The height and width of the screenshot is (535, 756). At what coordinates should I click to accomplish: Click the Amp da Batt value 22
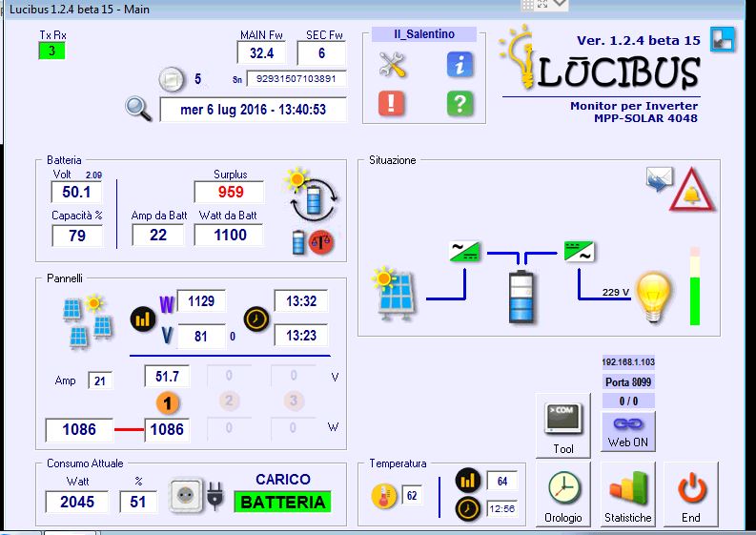coord(158,236)
